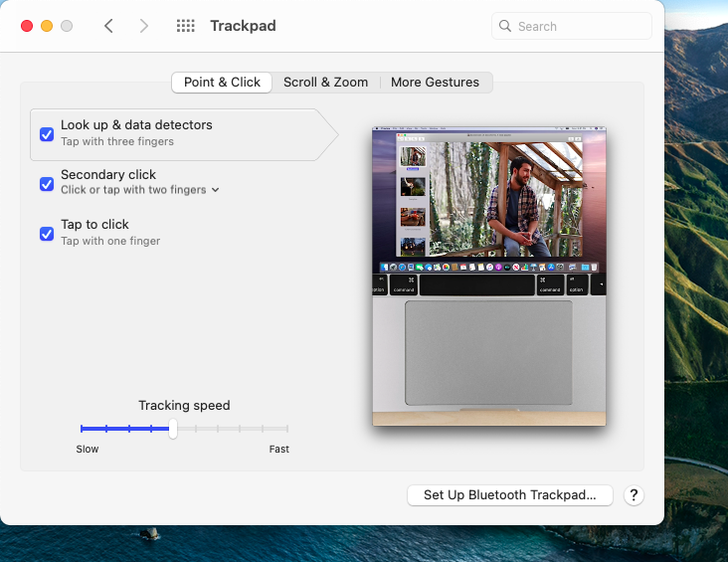Toggle the Tap to click checkbox
Screen dimensions: 728x562
(x=47, y=234)
